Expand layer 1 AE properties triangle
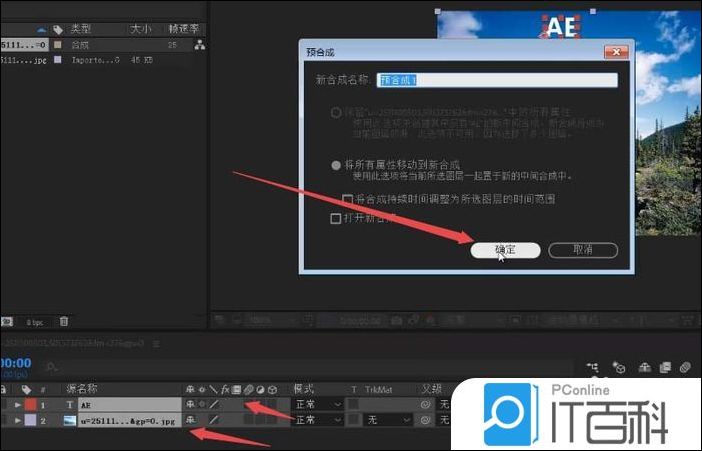The height and width of the screenshot is (451, 702). (17, 404)
